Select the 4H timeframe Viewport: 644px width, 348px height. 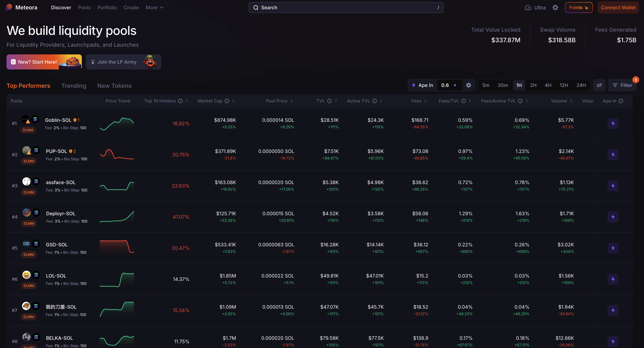(x=548, y=85)
